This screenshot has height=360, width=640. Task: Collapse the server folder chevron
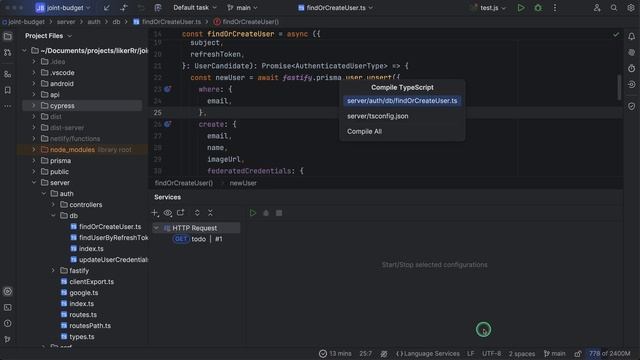[34, 182]
